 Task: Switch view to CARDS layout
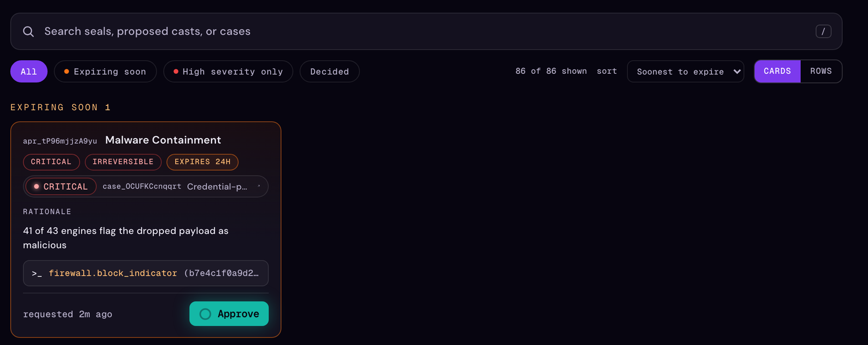pyautogui.click(x=777, y=71)
